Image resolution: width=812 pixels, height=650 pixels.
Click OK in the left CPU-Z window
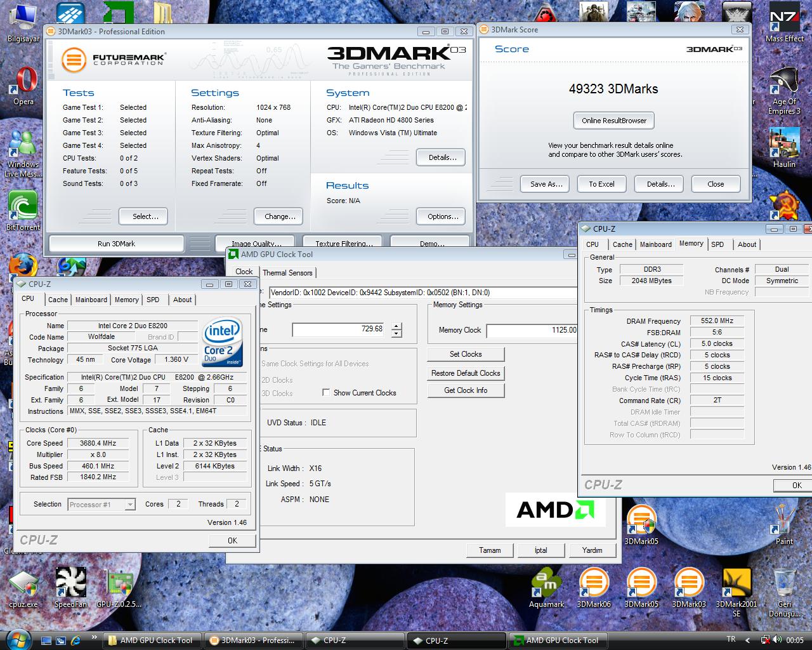[232, 540]
